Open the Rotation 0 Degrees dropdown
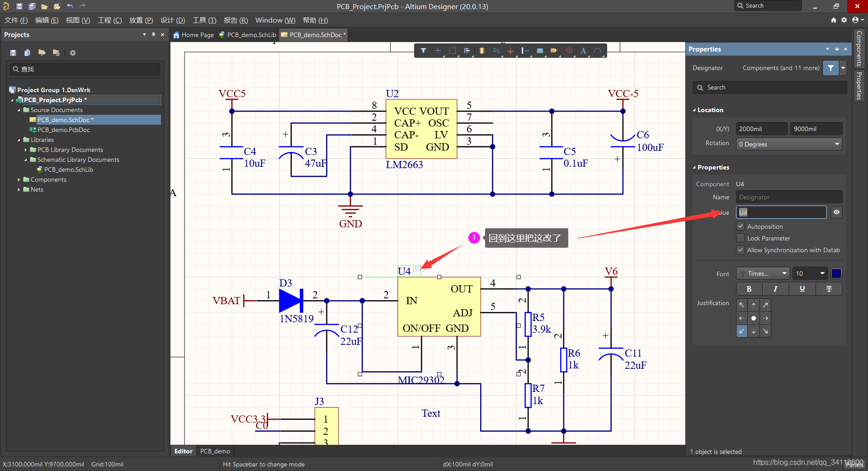This screenshot has width=868, height=471. coord(789,144)
